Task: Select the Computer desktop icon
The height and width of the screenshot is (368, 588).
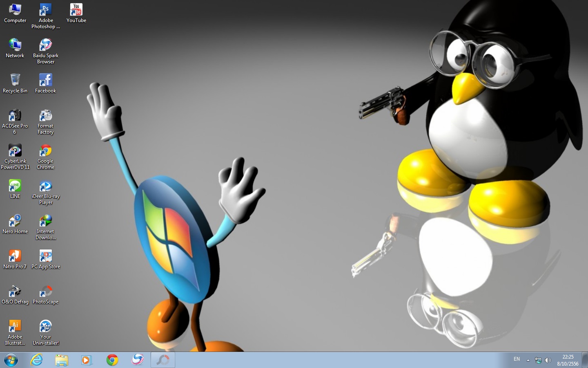Action: [15, 13]
